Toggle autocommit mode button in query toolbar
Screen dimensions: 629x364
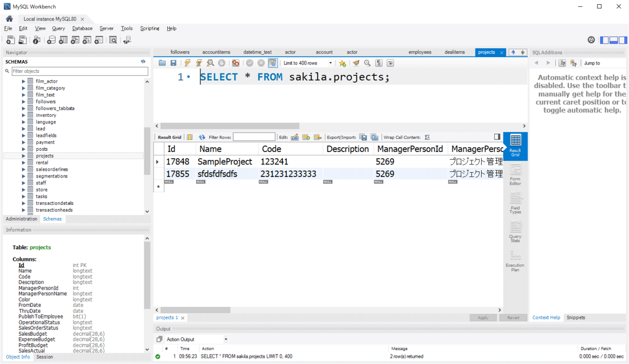click(x=273, y=63)
